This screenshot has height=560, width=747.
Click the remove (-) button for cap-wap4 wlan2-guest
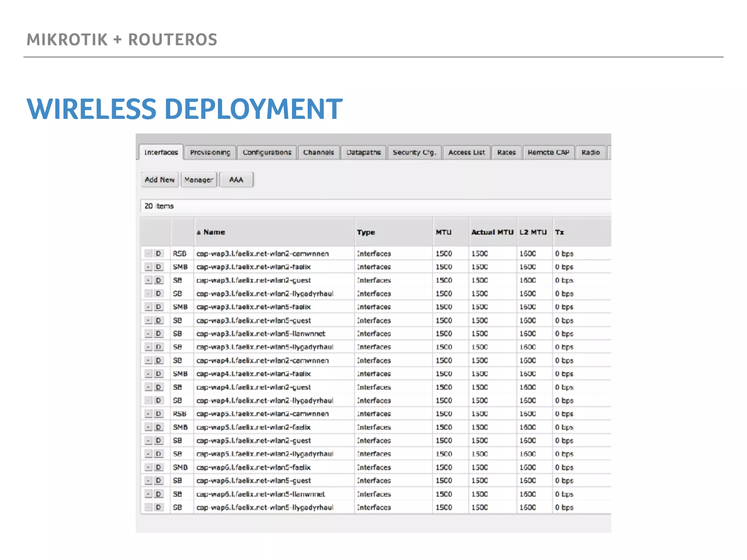(148, 387)
